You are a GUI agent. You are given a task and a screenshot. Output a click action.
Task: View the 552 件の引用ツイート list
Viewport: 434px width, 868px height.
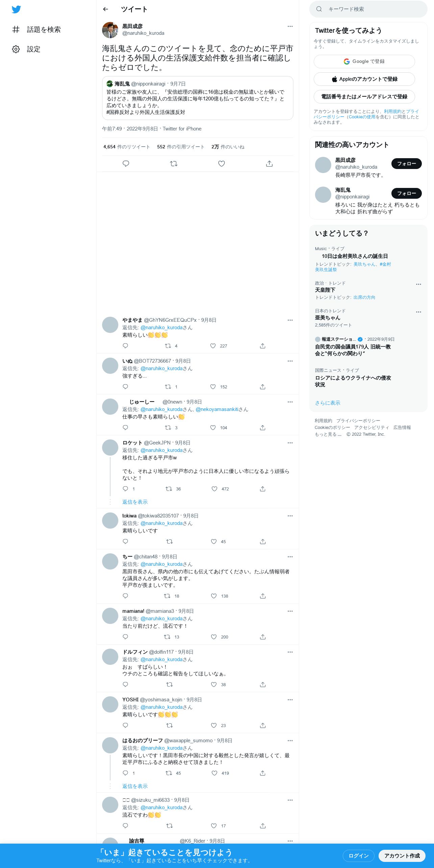tap(181, 147)
